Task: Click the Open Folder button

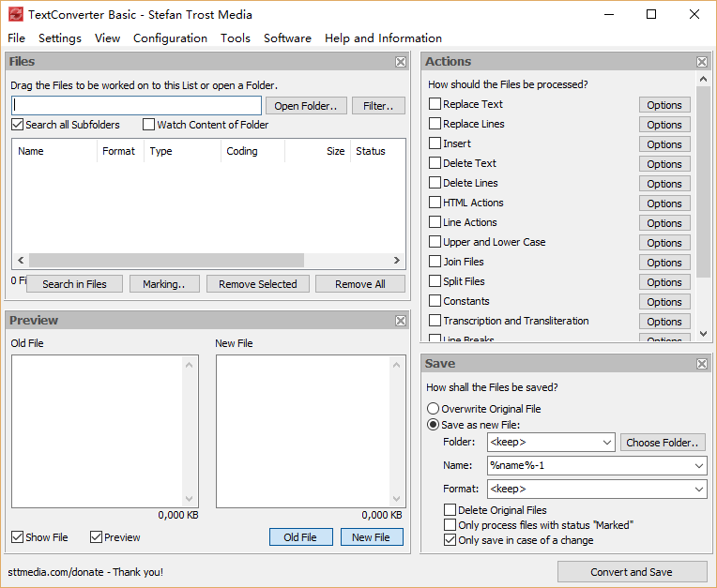Action: (306, 106)
